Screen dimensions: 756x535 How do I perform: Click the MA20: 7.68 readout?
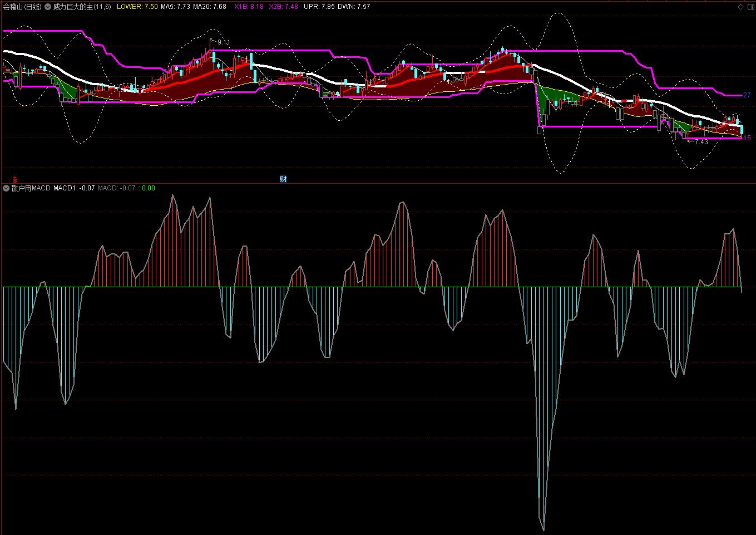pyautogui.click(x=210, y=7)
